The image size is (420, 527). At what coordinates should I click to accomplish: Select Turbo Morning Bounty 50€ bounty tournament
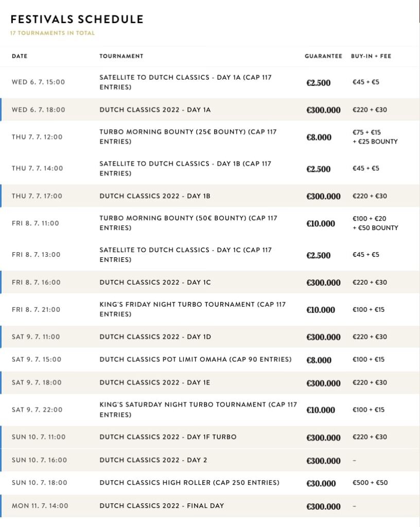coord(188,223)
